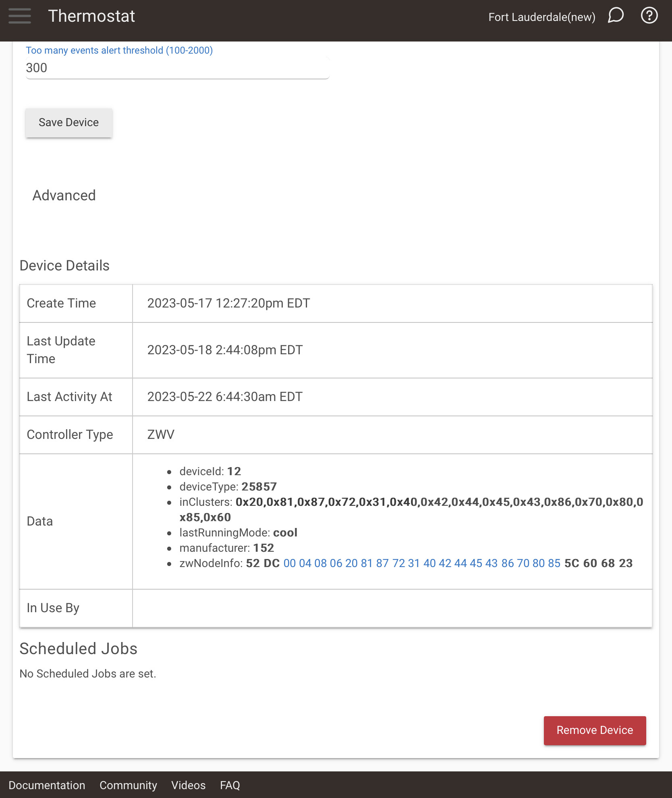Focus the events alert threshold field
672x798 pixels.
coord(177,68)
